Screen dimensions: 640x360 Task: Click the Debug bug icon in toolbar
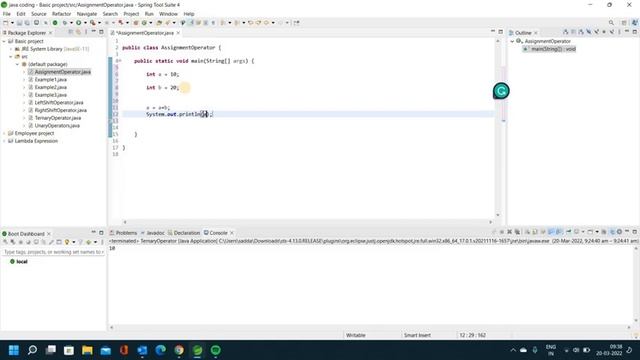click(65, 23)
